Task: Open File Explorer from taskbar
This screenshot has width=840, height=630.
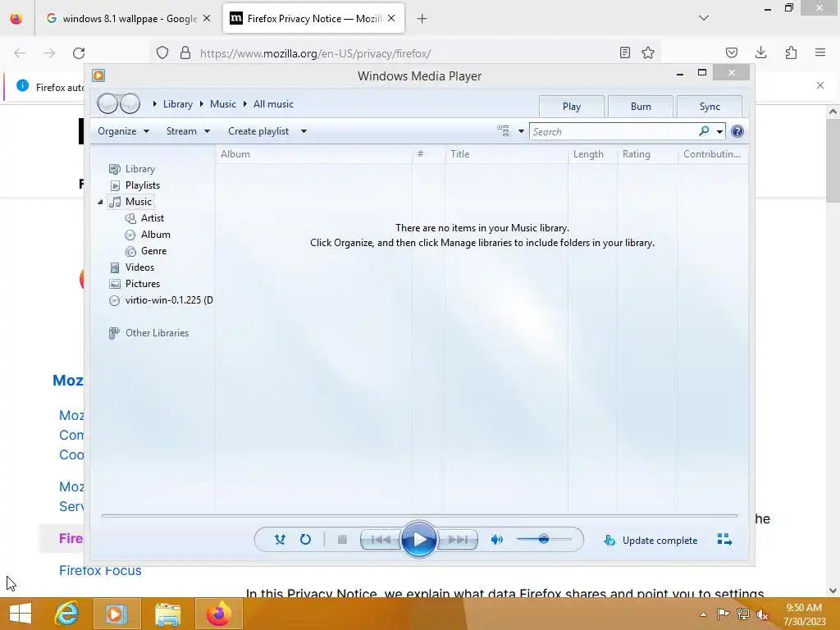Action: click(x=167, y=614)
